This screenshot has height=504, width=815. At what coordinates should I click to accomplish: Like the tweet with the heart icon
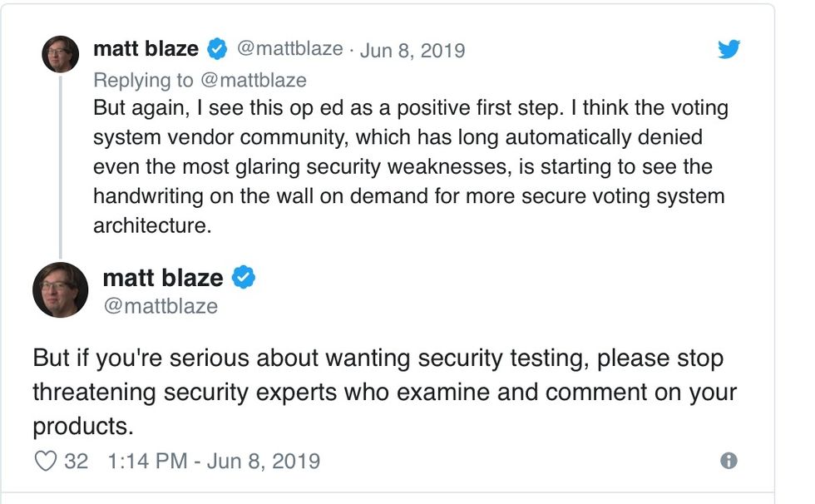(47, 461)
